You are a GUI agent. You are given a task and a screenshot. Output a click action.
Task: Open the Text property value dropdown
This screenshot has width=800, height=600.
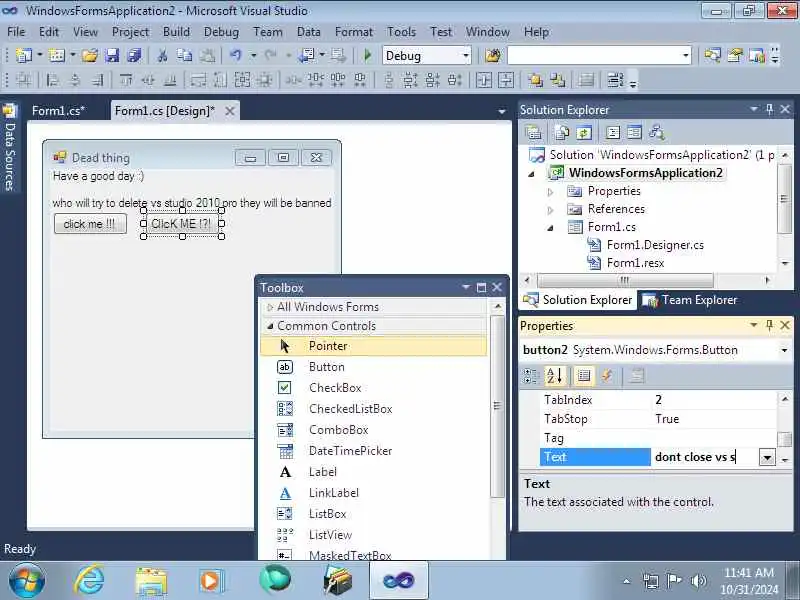[767, 457]
